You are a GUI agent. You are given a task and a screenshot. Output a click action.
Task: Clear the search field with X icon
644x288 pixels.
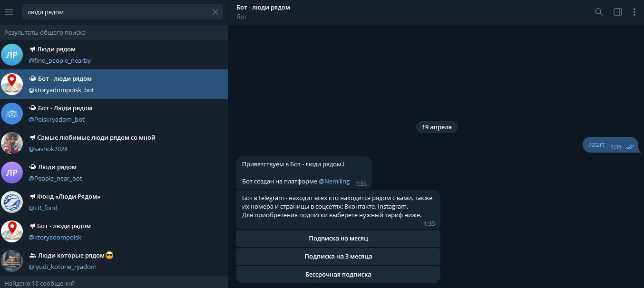point(215,12)
